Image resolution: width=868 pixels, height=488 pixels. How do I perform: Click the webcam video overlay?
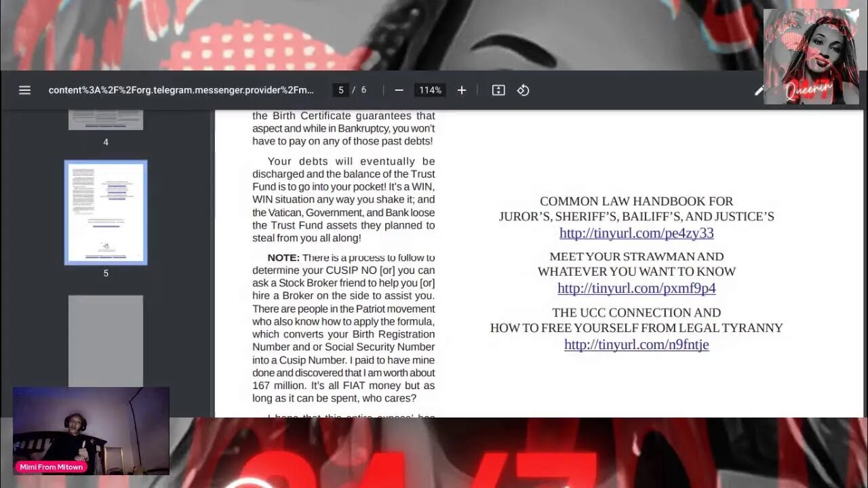91,430
